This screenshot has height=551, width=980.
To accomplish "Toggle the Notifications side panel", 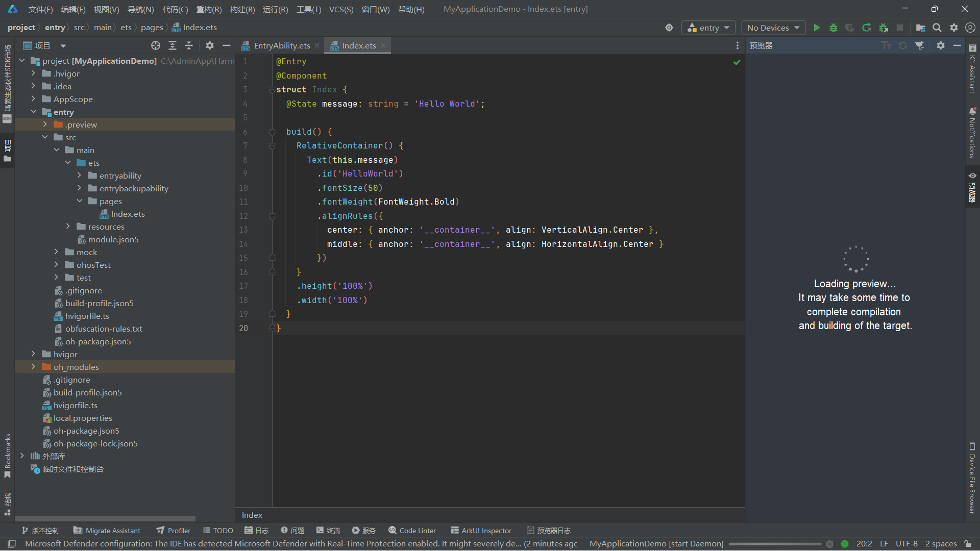I will click(972, 133).
